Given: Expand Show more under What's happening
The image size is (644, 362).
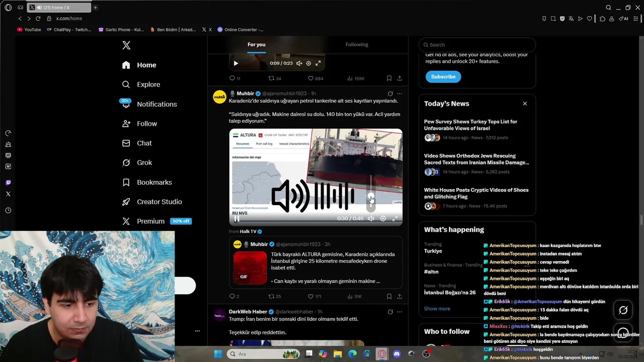Looking at the screenshot, I should tap(437, 309).
